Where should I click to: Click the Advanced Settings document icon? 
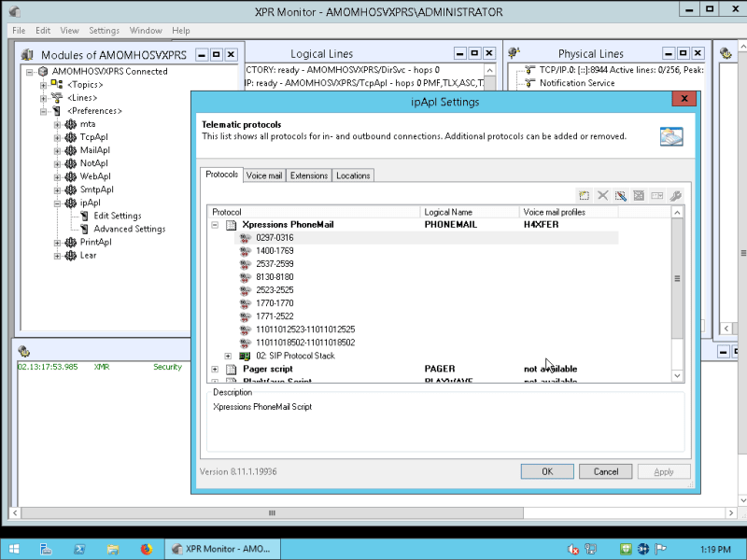click(x=84, y=229)
